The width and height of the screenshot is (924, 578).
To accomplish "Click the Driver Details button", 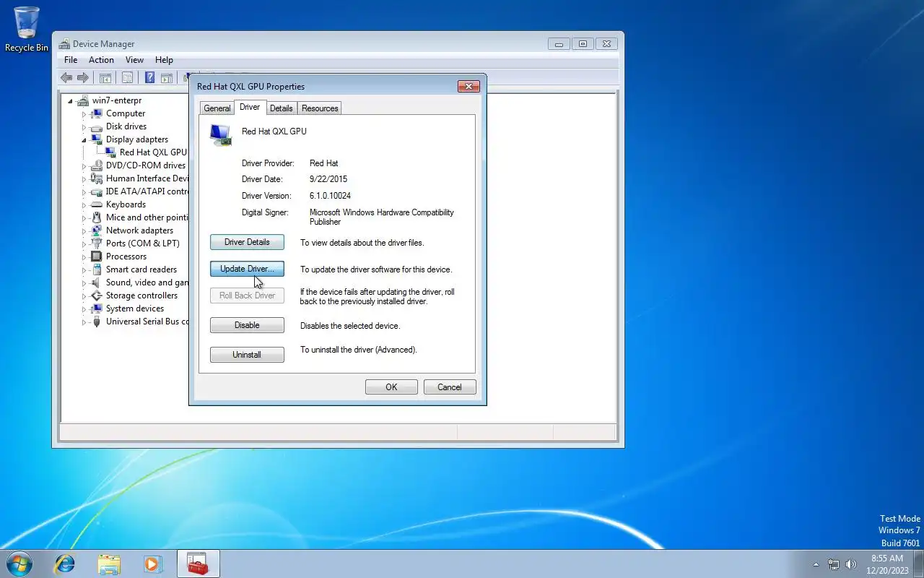I will click(247, 242).
